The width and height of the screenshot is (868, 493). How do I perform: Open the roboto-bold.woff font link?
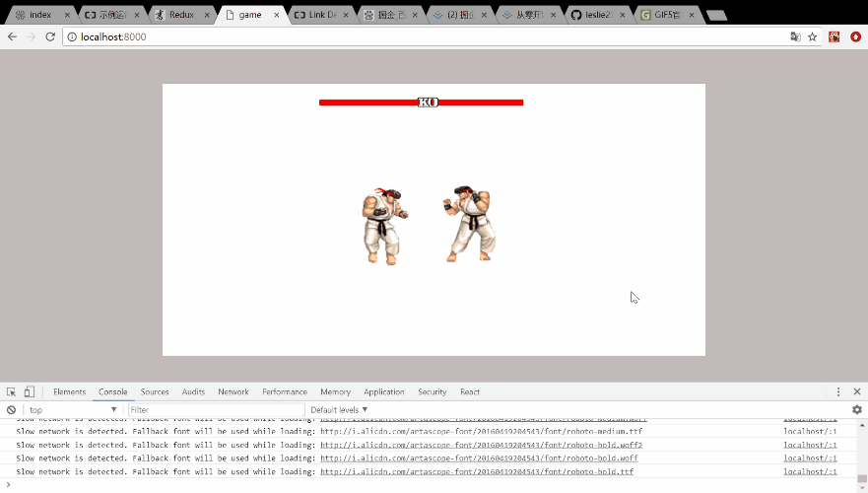(479, 458)
